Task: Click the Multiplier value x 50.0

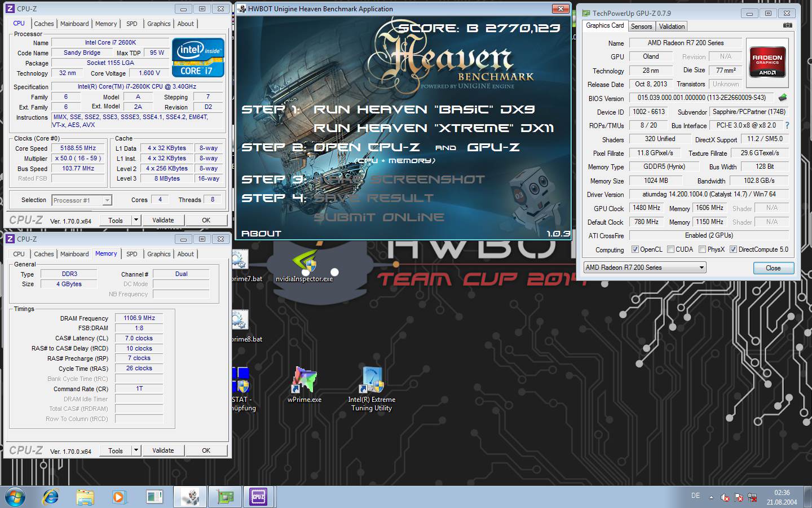Action: tap(78, 158)
